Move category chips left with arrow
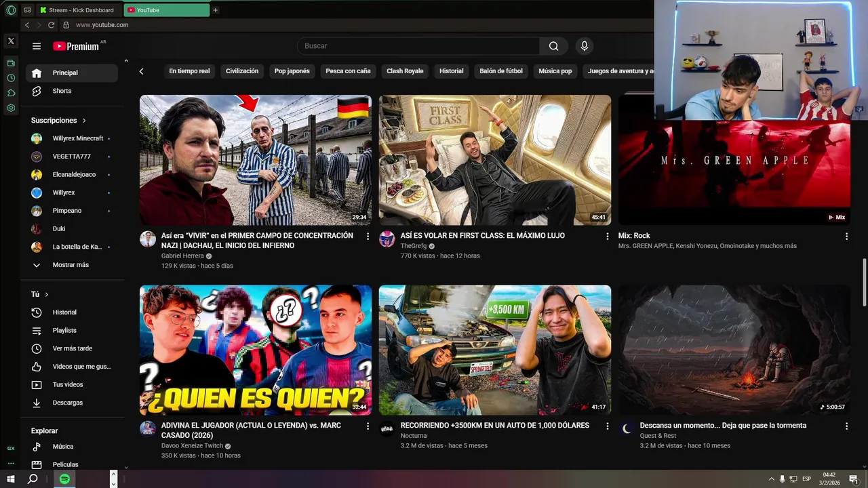The width and height of the screenshot is (868, 488). 142,71
